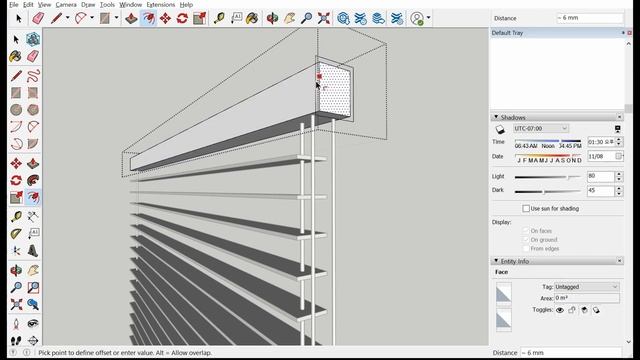Open the Line tool dropdown arrow

67,18
